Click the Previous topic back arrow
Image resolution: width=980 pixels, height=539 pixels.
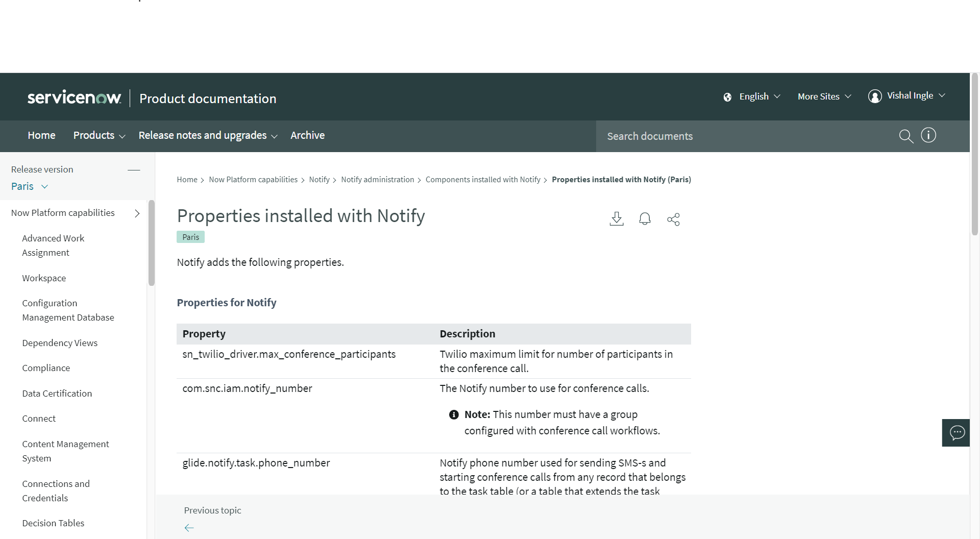point(189,528)
